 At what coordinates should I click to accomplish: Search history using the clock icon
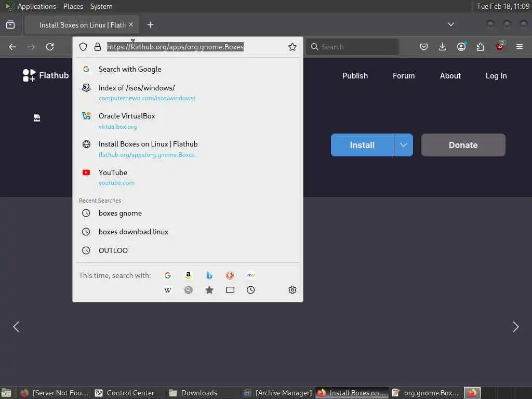click(251, 290)
